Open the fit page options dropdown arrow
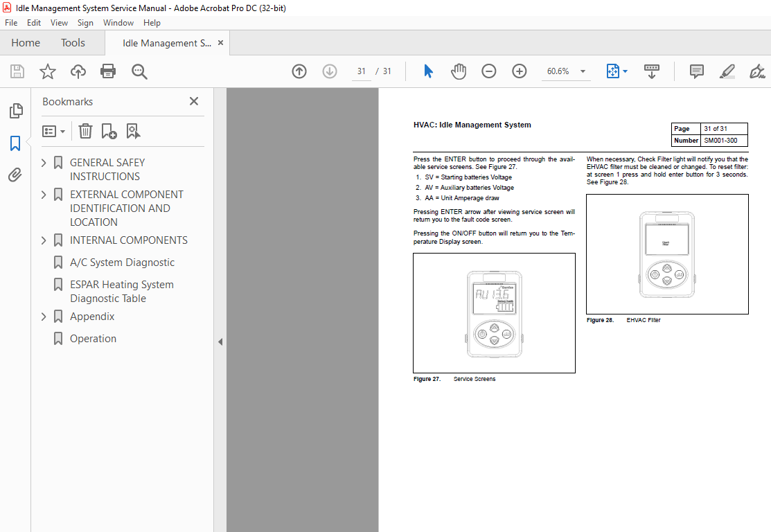 [x=626, y=71]
